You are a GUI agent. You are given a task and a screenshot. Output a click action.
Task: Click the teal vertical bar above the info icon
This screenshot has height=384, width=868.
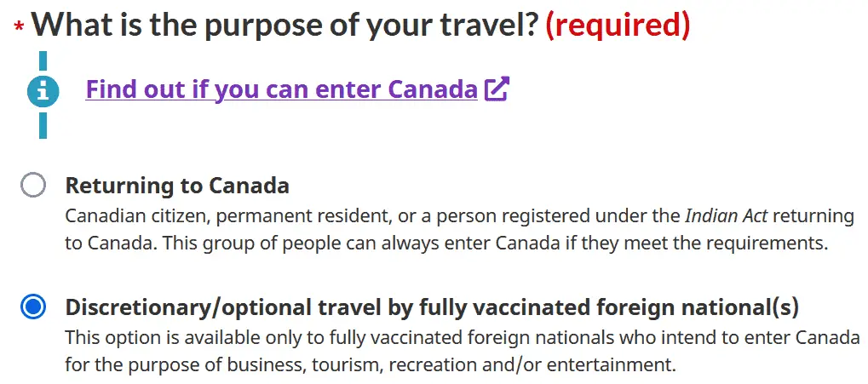click(x=43, y=62)
